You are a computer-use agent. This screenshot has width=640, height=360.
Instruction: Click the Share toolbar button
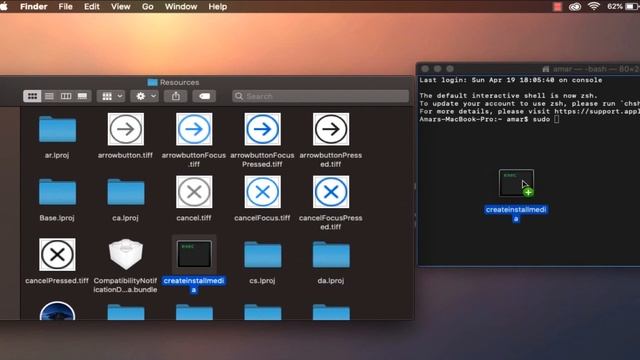click(176, 96)
